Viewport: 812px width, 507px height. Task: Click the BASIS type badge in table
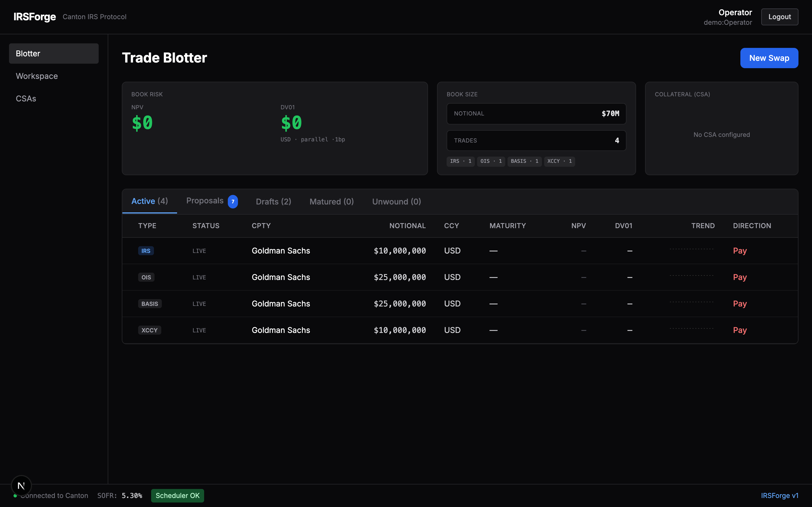[x=150, y=304]
